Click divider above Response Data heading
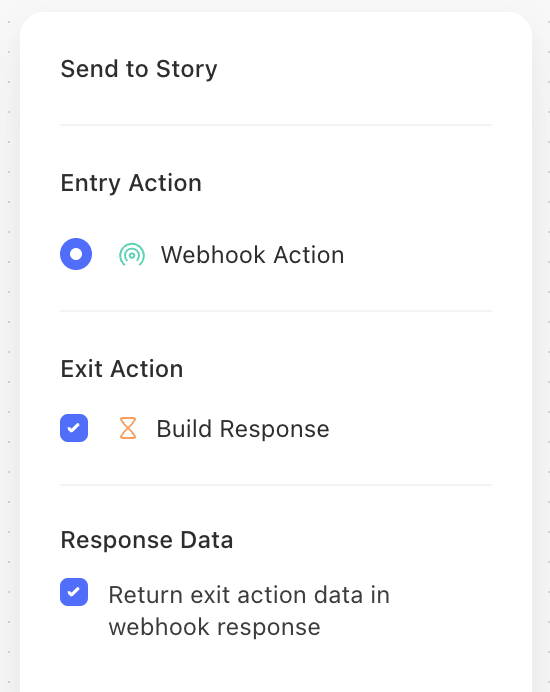 point(276,485)
